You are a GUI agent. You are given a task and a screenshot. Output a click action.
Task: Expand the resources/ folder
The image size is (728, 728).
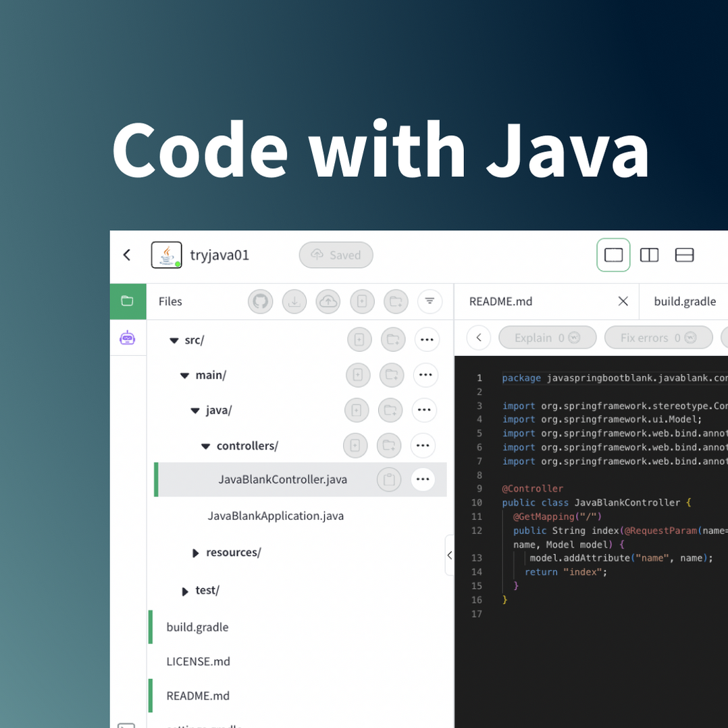[x=195, y=552]
